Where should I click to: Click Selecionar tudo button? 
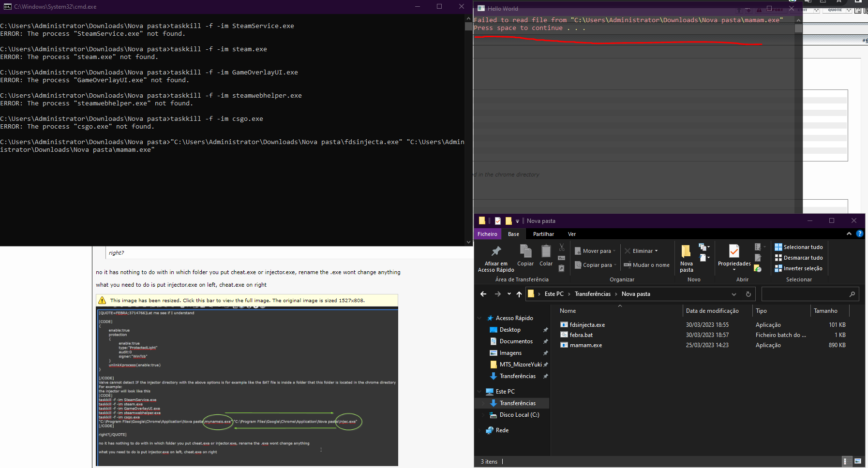pyautogui.click(x=799, y=247)
